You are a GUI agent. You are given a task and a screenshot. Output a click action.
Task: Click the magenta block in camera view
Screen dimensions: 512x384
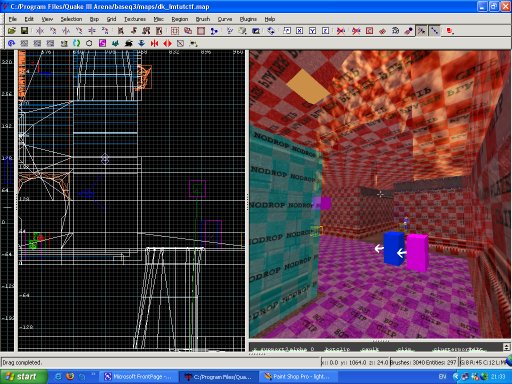[417, 252]
